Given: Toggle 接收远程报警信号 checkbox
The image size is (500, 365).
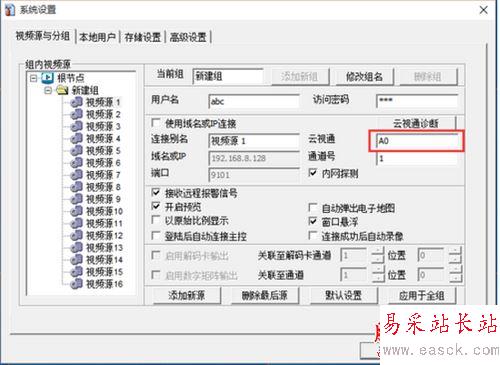Looking at the screenshot, I should point(156,192).
